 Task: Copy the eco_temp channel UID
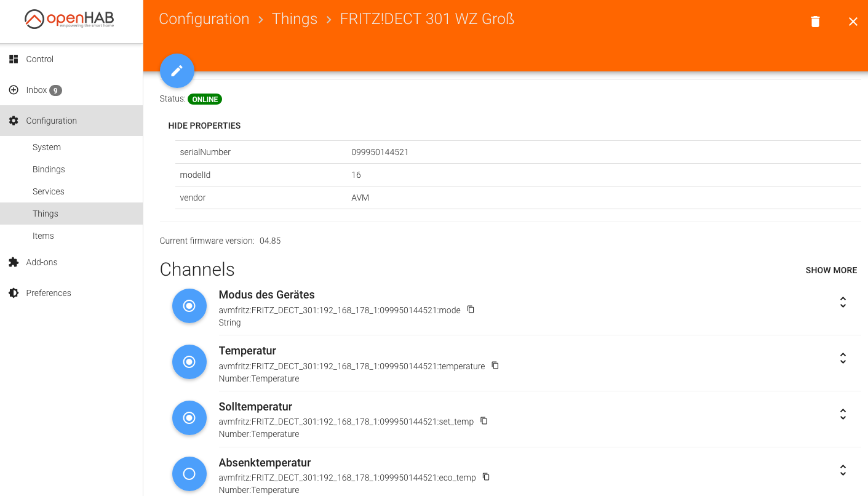(486, 477)
